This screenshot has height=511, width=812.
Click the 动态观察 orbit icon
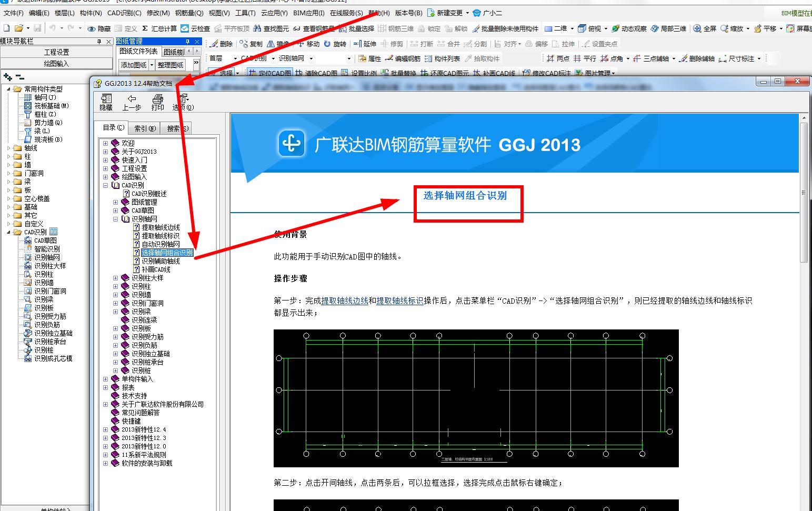tap(616, 28)
